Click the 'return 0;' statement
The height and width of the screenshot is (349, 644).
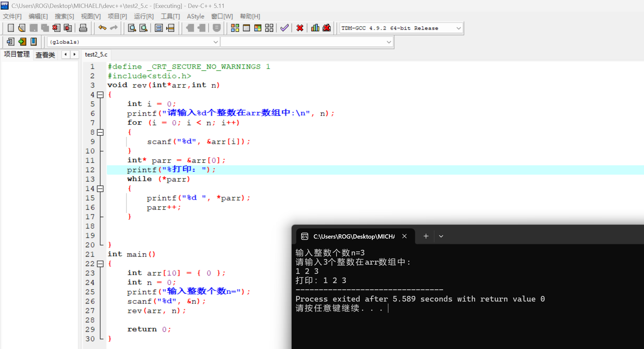coord(149,330)
